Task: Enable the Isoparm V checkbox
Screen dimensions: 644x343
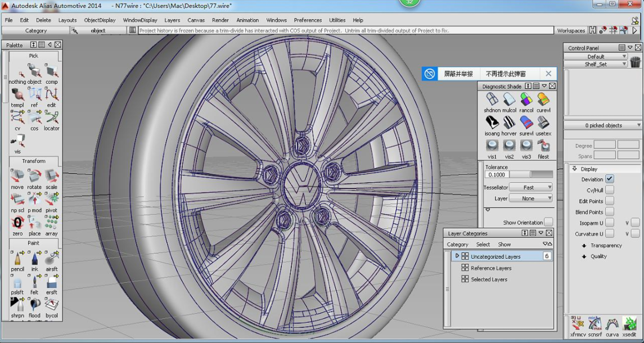Action: click(636, 223)
